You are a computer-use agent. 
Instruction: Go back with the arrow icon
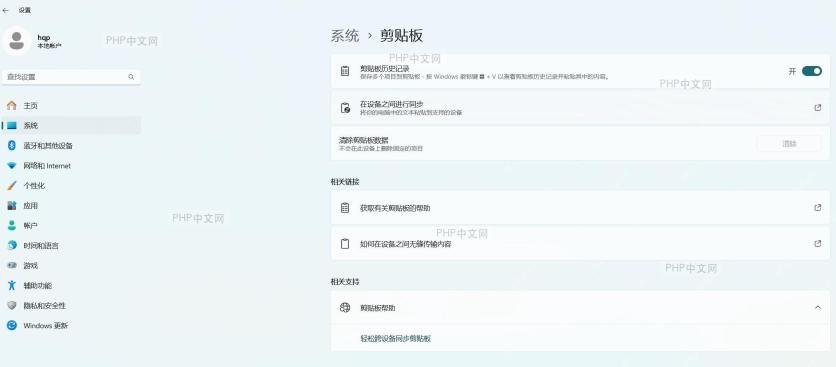point(6,10)
